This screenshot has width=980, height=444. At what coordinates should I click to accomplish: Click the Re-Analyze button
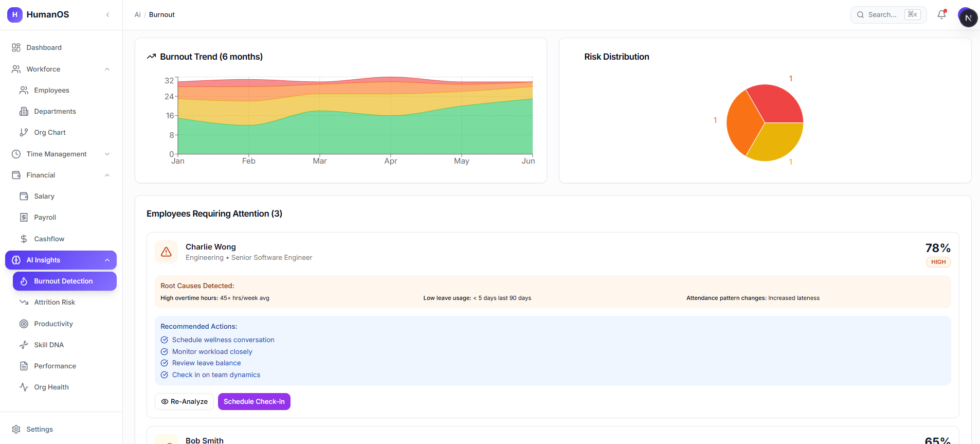pos(184,402)
